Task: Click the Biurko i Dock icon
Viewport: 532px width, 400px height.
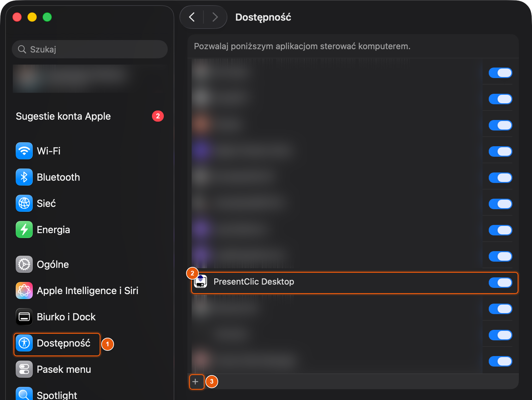Action: pyautogui.click(x=24, y=317)
